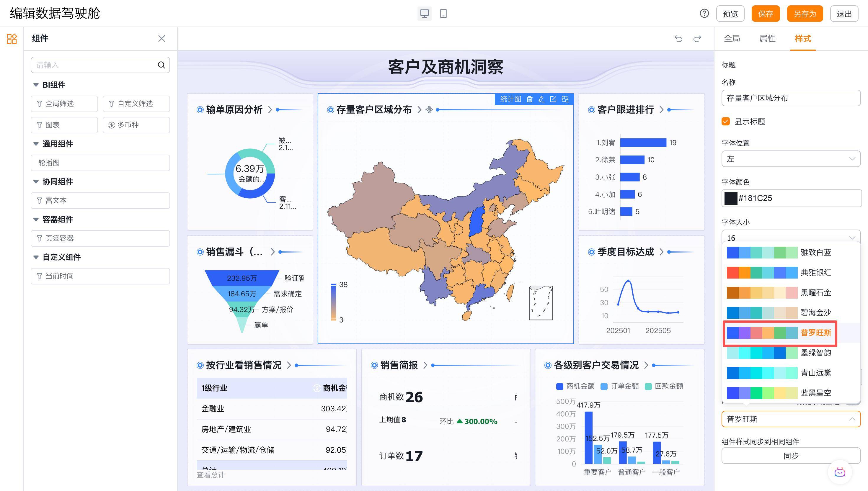Viewport: 868px width, 491px height.
Task: Close the 组件 panel
Action: coord(162,39)
